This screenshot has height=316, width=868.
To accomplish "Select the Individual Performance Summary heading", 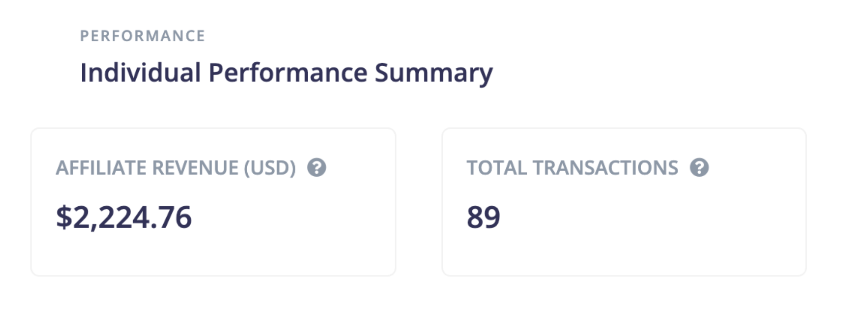I will tap(286, 73).
